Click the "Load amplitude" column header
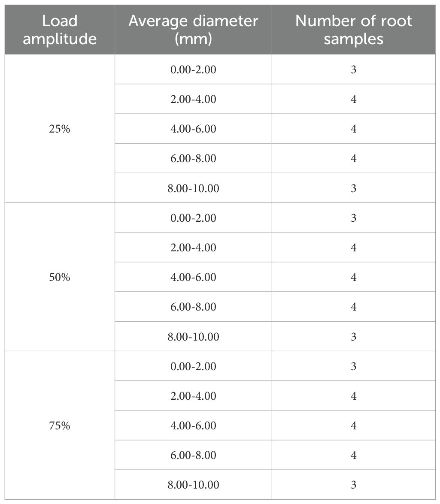The width and height of the screenshot is (440, 504). [x=60, y=30]
